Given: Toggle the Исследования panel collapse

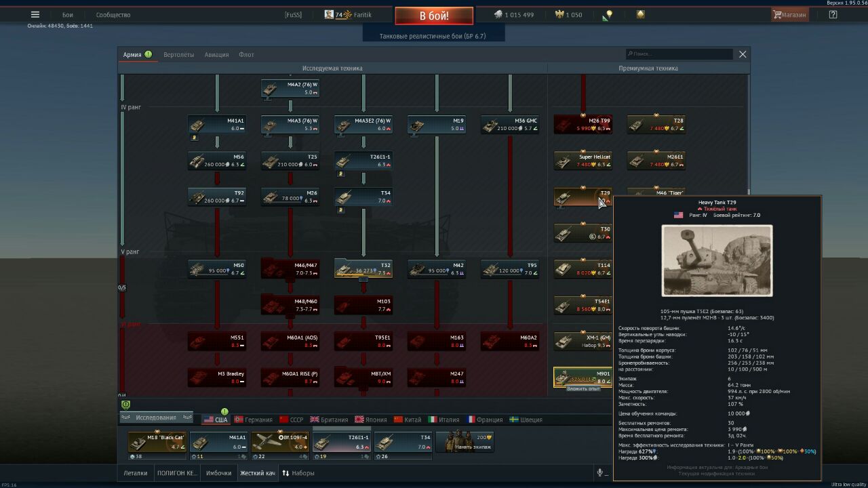Looking at the screenshot, I should 157,418.
